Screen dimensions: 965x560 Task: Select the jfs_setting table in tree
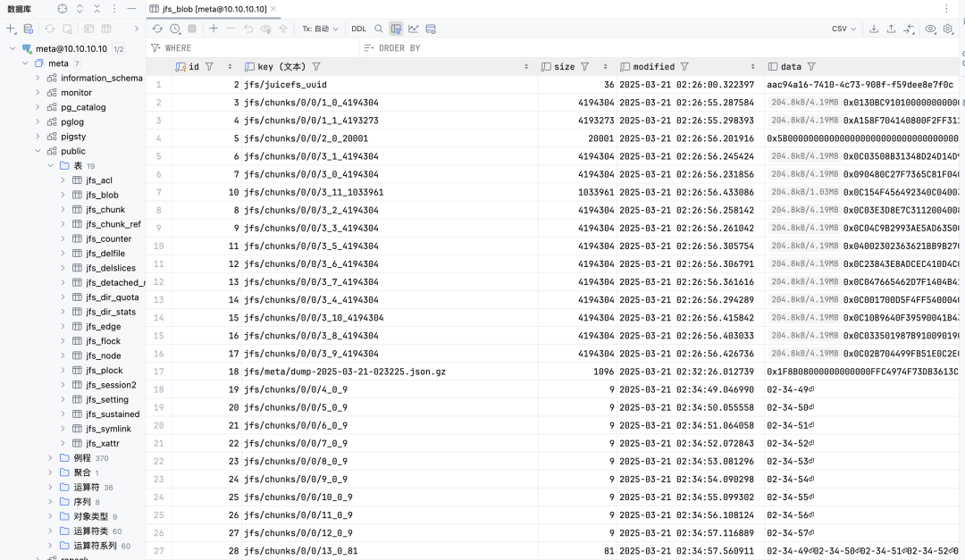pyautogui.click(x=107, y=399)
